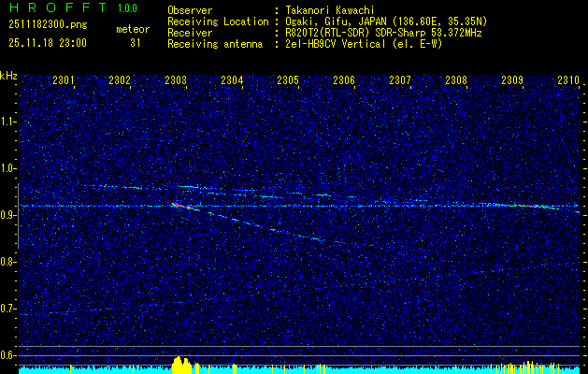Viewport: 588px width, 374px height.
Task: Click the 2305 time label
Action: (x=288, y=81)
